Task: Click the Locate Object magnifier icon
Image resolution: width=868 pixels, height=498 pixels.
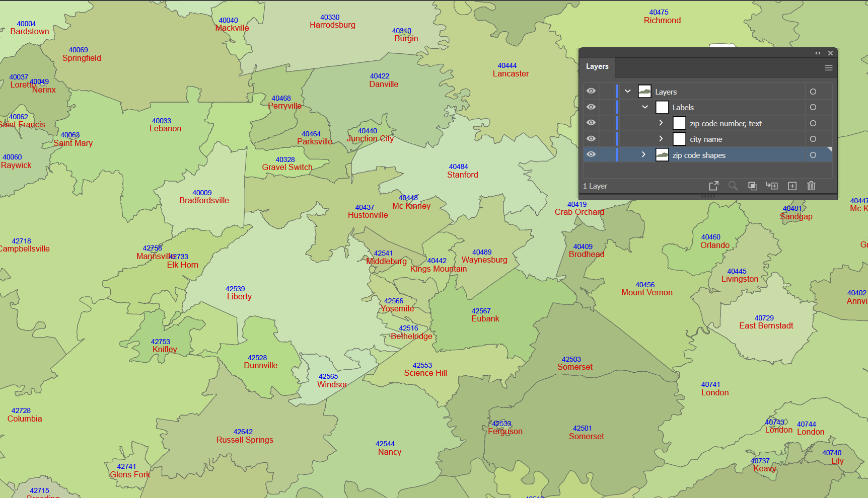Action: pos(733,186)
